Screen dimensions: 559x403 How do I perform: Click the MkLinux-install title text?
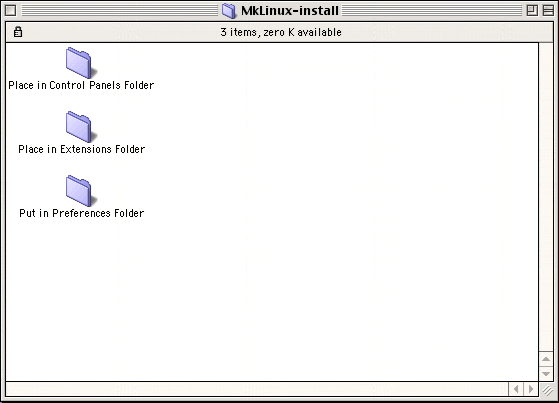[x=289, y=11]
